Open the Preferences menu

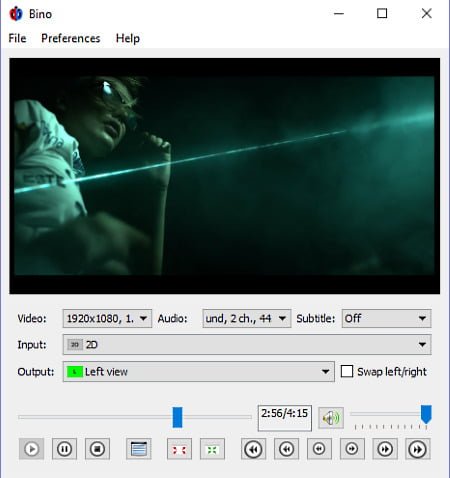71,38
